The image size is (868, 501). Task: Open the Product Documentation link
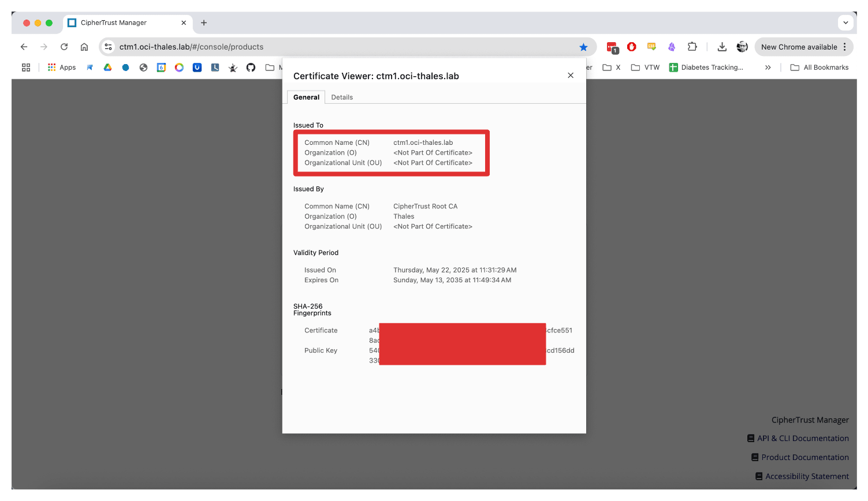800,457
